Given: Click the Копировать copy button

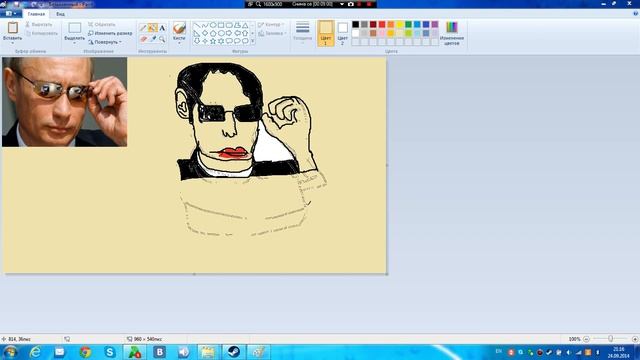Looking at the screenshot, I should 42,33.
